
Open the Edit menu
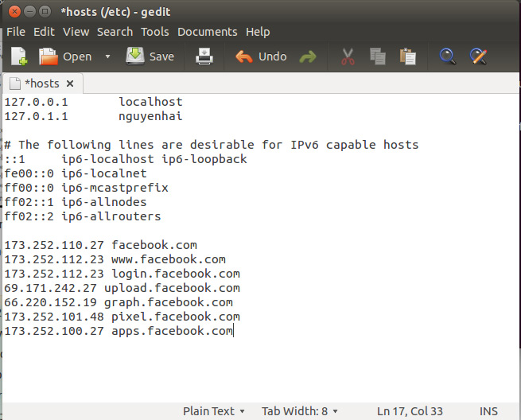pyautogui.click(x=44, y=32)
